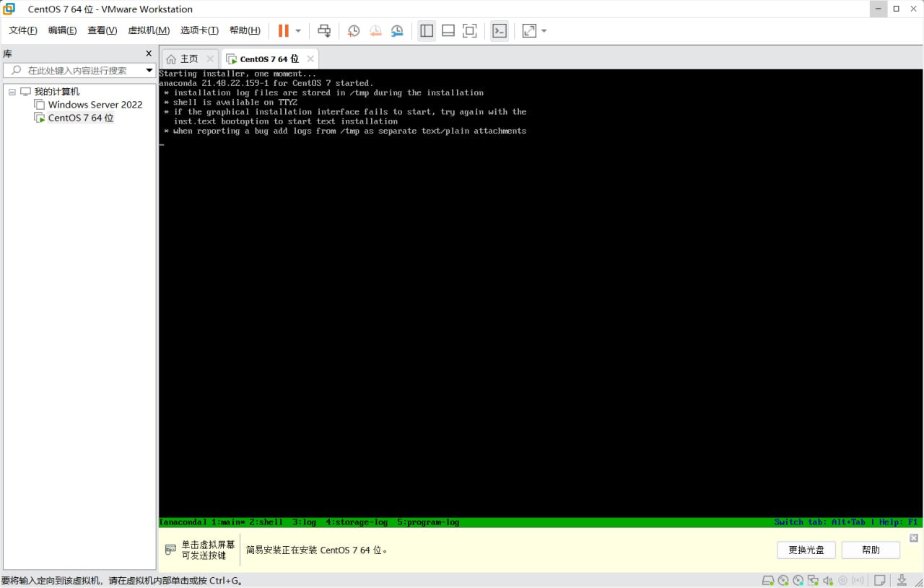Click the network adapter status indicator dot
The width and height of the screenshot is (924, 588).
tap(816, 584)
